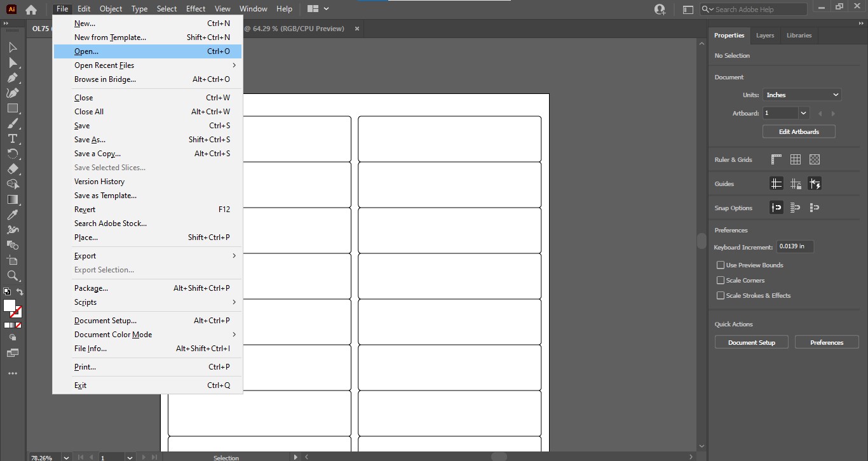The width and height of the screenshot is (868, 461).
Task: Enable Scale Strokes & Effects checkbox
Action: coord(721,295)
